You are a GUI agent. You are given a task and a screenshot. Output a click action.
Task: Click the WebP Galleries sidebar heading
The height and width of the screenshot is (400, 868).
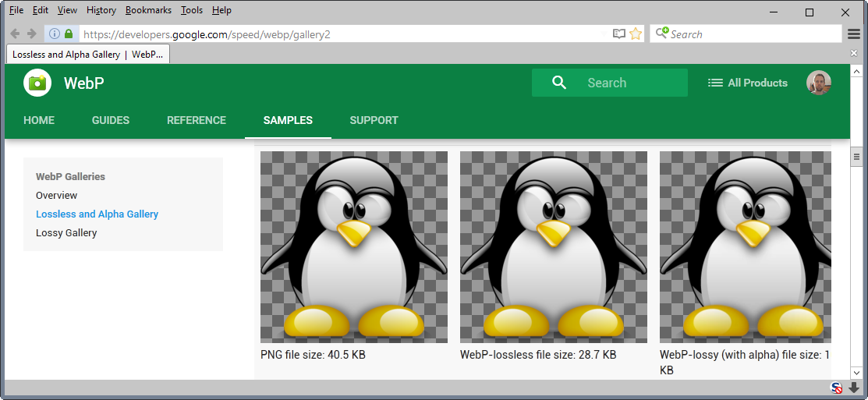[x=70, y=176]
